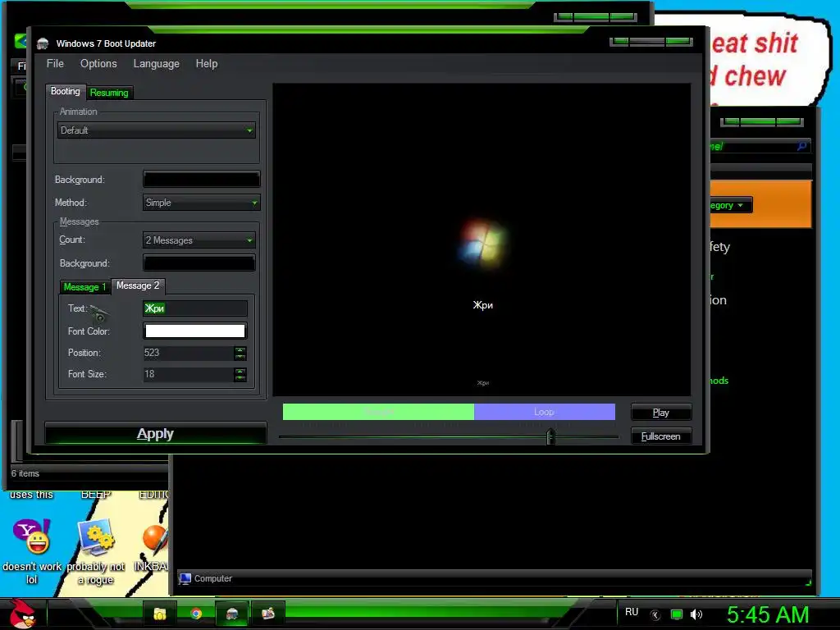Increase the Font Size with up arrow
Viewport: 840px width, 630px height.
coord(240,372)
